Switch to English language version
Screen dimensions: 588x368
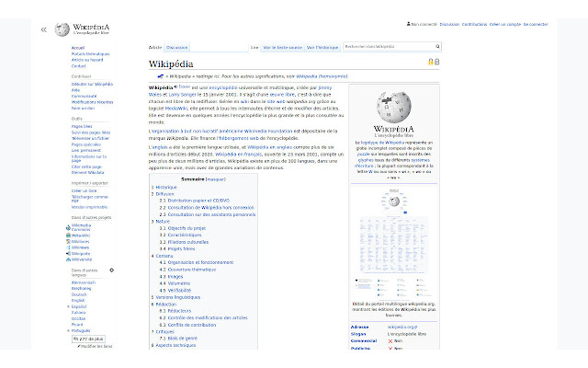[x=78, y=301]
